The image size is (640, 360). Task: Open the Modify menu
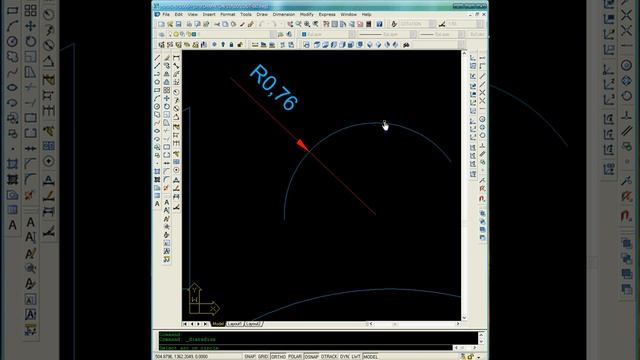point(307,14)
